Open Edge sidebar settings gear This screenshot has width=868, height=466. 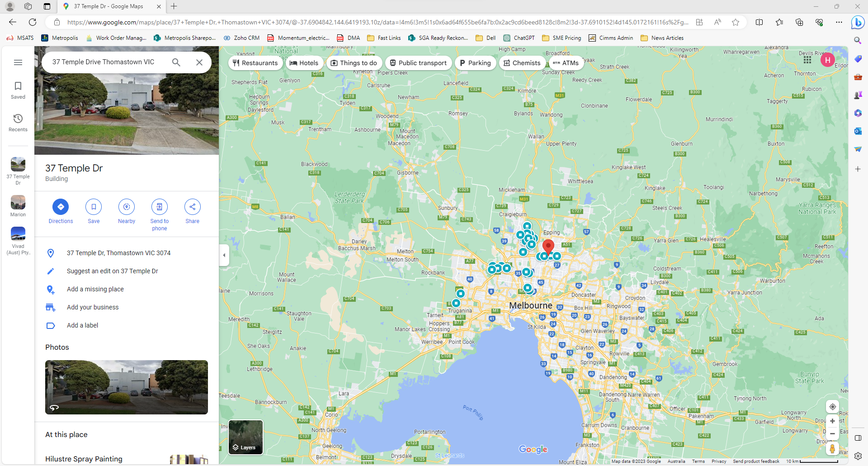tap(858, 456)
